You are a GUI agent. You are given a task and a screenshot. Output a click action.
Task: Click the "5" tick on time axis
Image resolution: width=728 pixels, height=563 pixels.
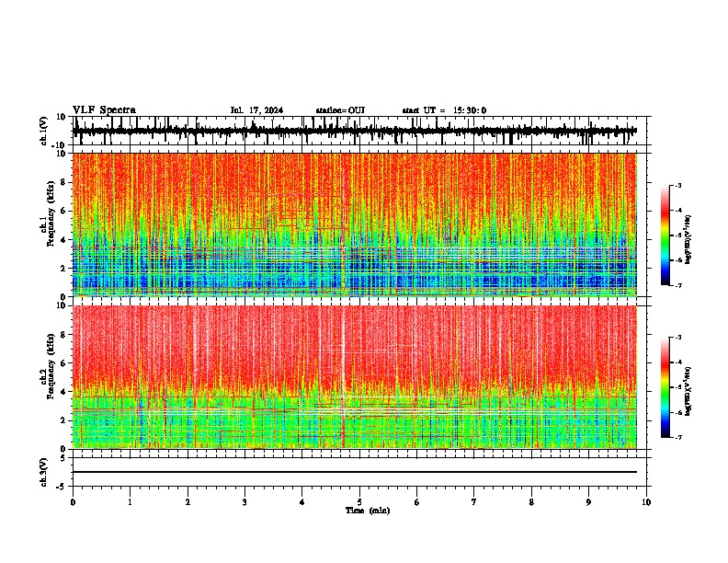pos(359,502)
